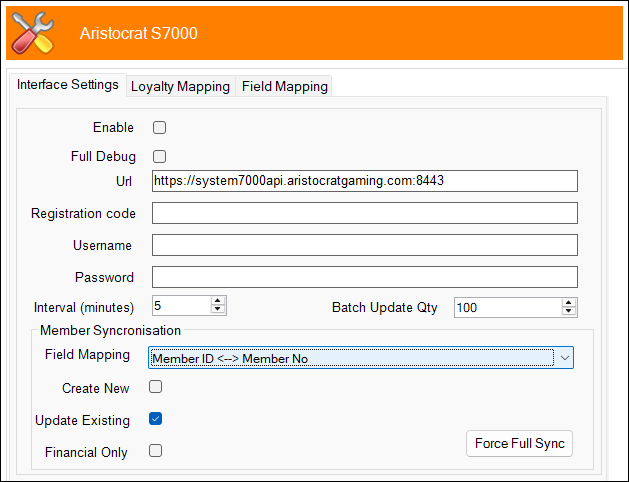Decrease the Interval minutes value with down arrow

(x=218, y=310)
